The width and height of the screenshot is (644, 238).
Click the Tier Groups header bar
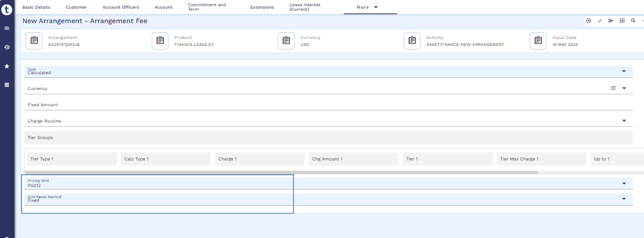point(329,138)
